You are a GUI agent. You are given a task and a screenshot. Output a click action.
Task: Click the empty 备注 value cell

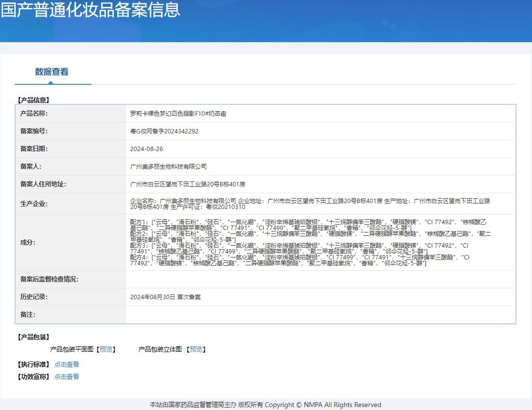pos(320,314)
